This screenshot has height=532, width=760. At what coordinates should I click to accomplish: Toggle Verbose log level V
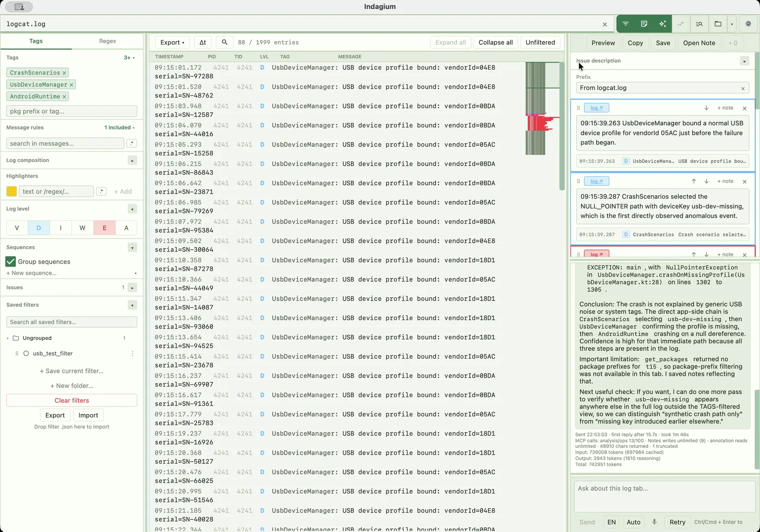point(17,228)
